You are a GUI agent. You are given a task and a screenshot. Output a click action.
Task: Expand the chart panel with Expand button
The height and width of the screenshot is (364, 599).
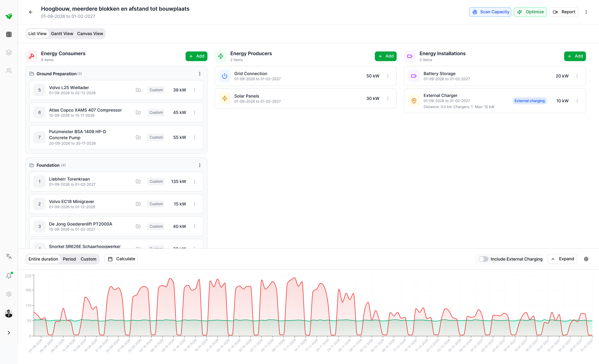(562, 259)
